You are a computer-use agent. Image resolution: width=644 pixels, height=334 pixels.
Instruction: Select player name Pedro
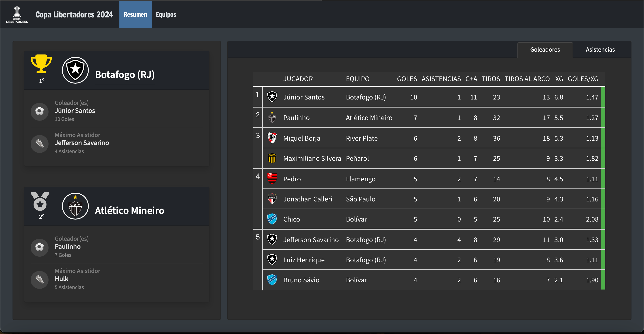(292, 179)
